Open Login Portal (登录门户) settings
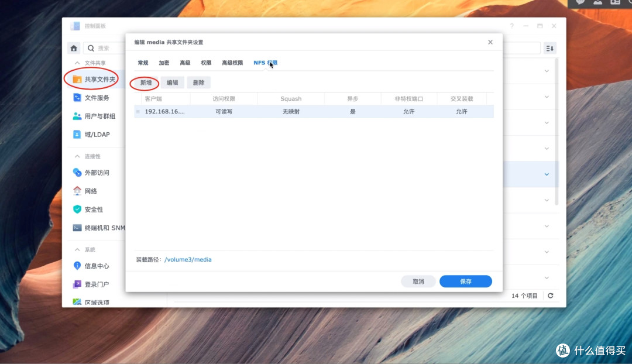The height and width of the screenshot is (364, 632). (91, 284)
